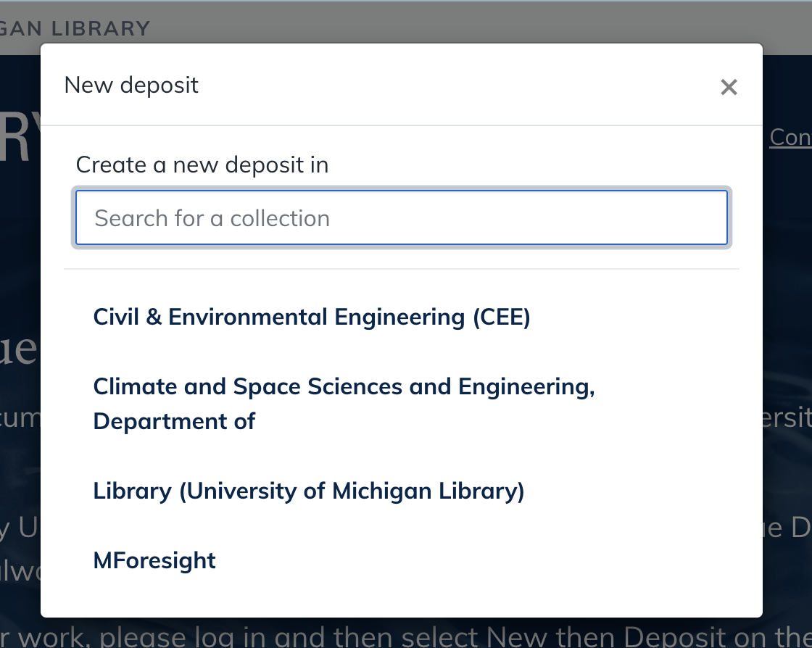The image size is (812, 648).
Task: Click the Create a new deposit in label
Action: coord(202,165)
